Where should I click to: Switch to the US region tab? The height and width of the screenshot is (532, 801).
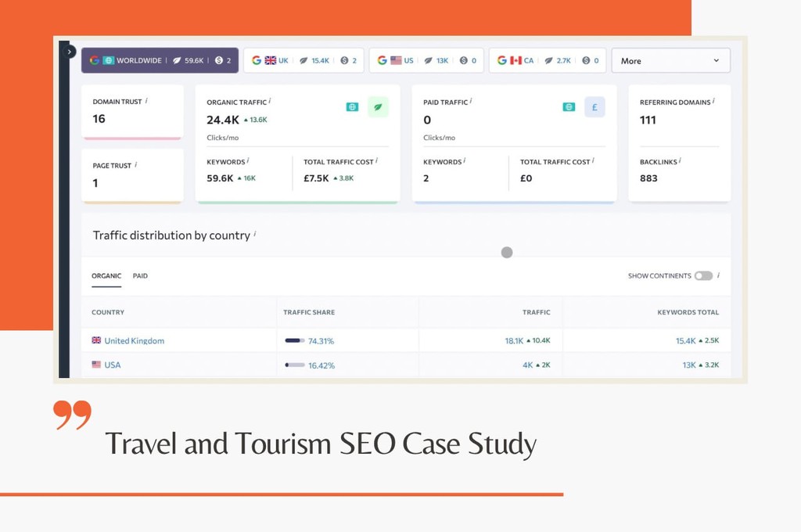[x=426, y=60]
